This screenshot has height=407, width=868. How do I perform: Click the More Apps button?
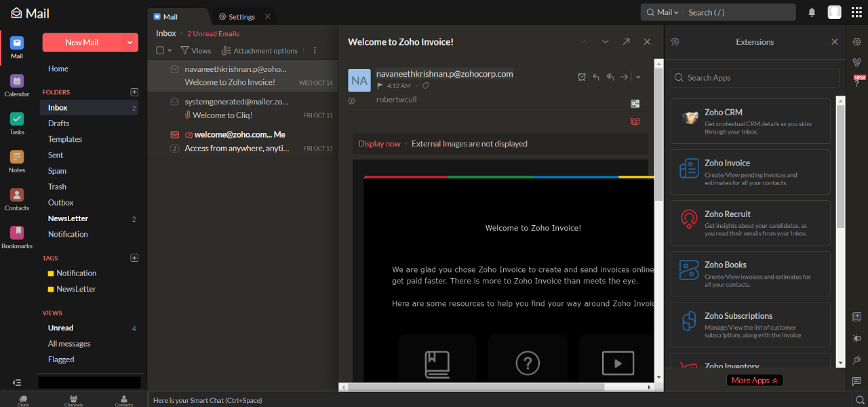tap(755, 381)
